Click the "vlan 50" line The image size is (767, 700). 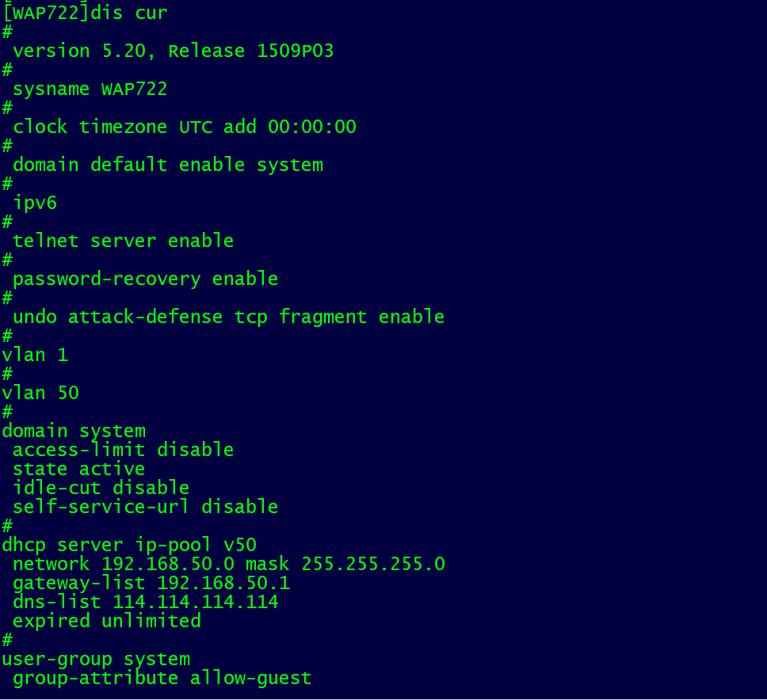[40, 393]
